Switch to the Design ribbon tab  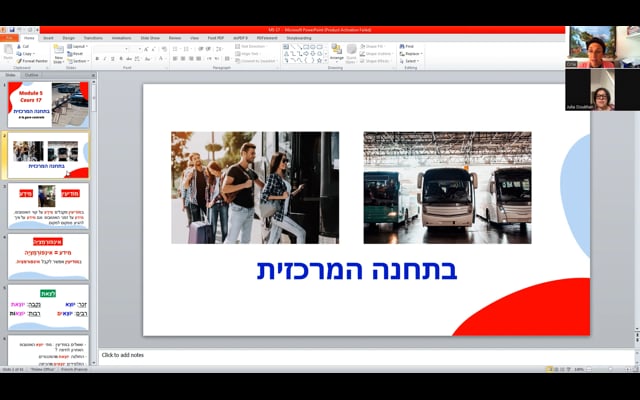[69, 38]
